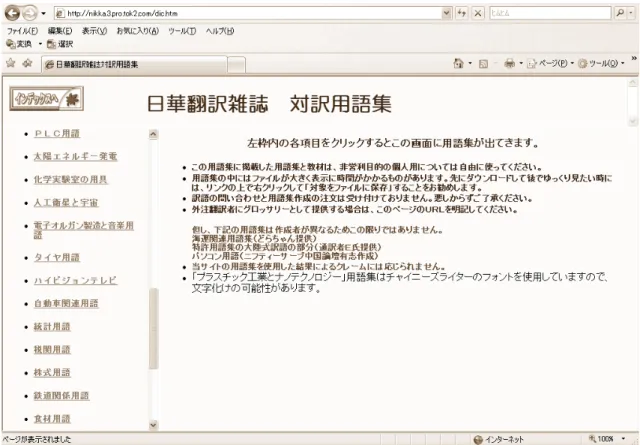Open the タイヤ用語 glossary link
The width and height of the screenshot is (640, 445).
point(57,257)
